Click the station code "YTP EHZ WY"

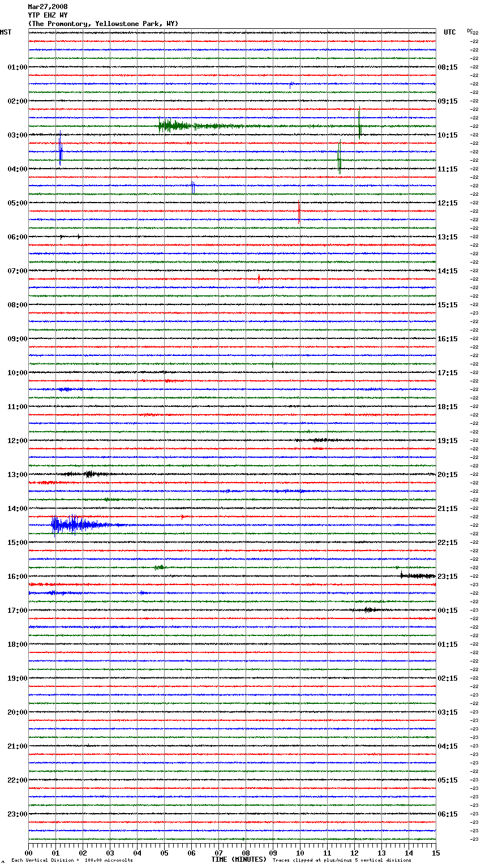(x=48, y=15)
